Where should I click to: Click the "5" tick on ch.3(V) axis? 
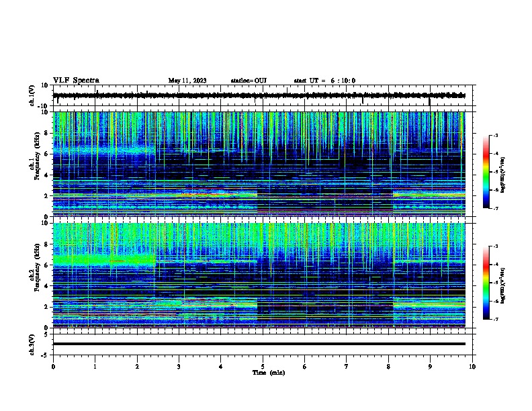coord(47,334)
